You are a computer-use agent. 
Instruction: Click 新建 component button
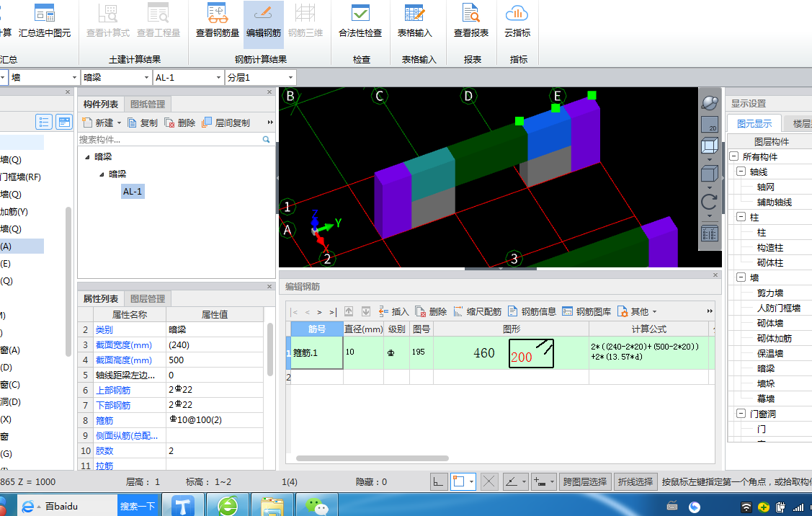coord(102,123)
